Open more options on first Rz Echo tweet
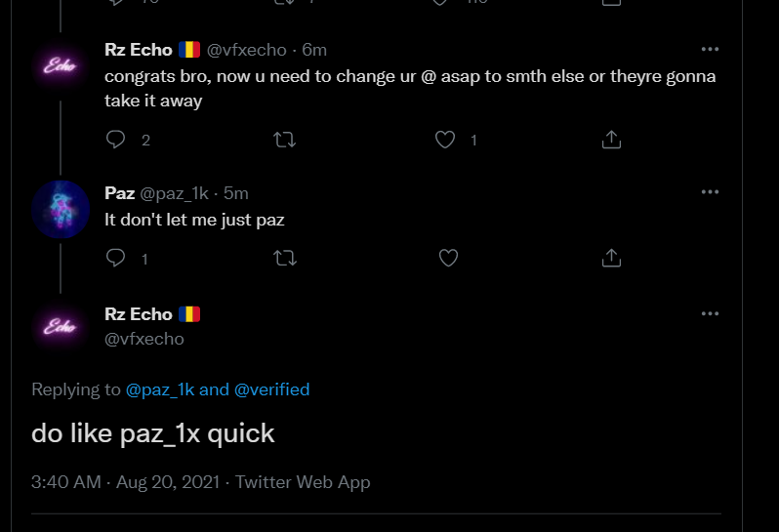The height and width of the screenshot is (532, 779). pyautogui.click(x=710, y=49)
